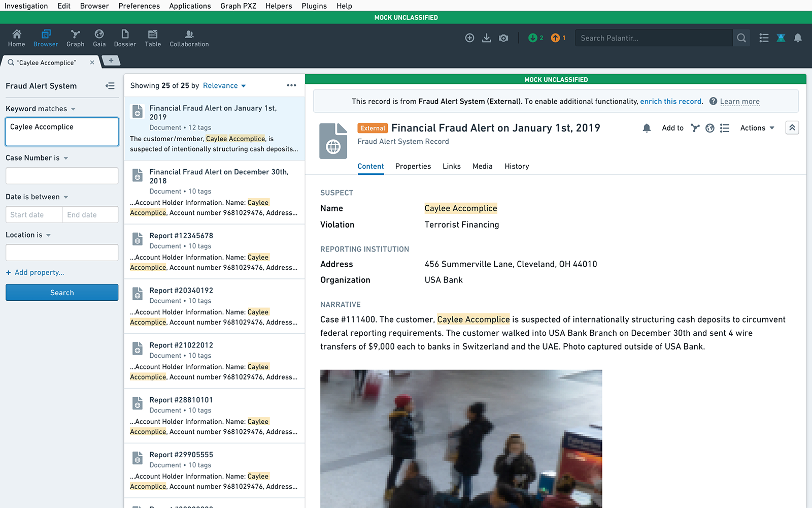Click the Add to button label

(x=673, y=128)
